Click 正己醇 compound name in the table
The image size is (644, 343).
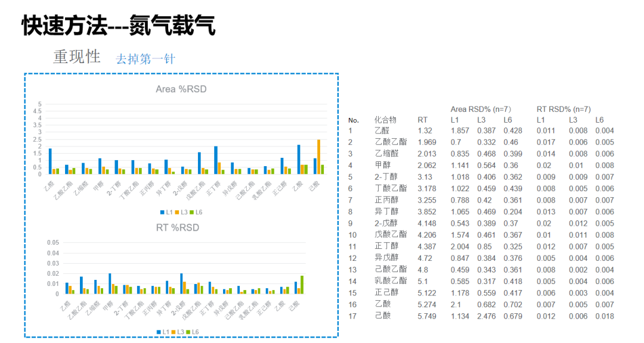pos(386,292)
